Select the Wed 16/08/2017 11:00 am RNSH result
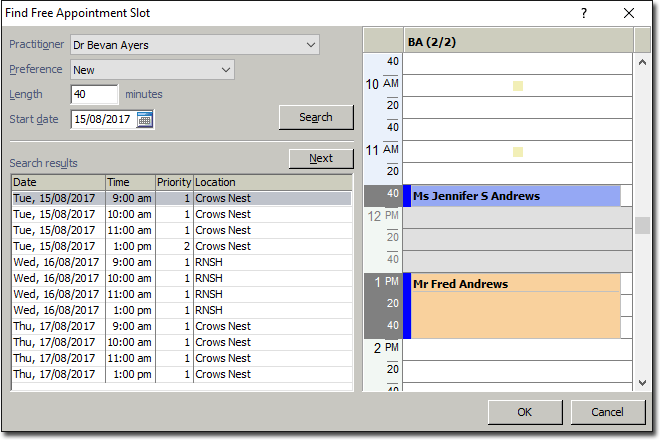 182,294
